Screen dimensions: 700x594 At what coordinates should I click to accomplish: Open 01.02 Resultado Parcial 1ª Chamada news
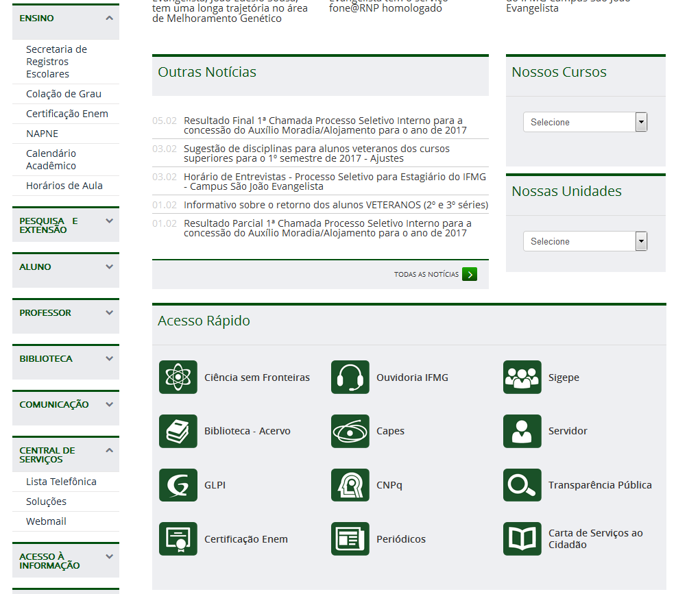coord(327,228)
